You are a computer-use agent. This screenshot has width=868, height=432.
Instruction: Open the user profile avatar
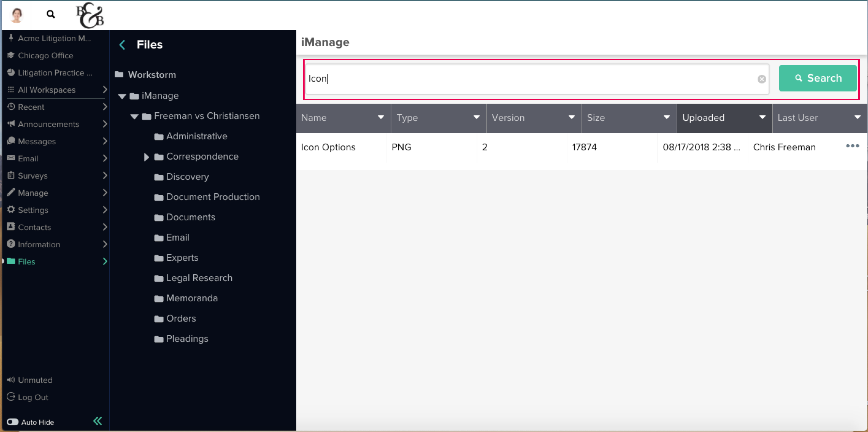pos(16,15)
